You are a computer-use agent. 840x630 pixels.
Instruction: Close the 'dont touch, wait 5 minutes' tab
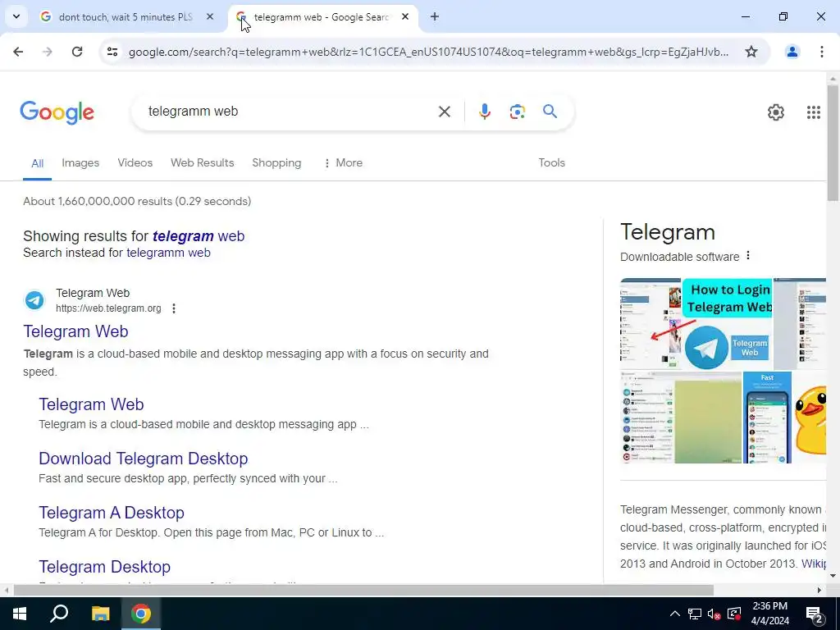[x=210, y=17]
